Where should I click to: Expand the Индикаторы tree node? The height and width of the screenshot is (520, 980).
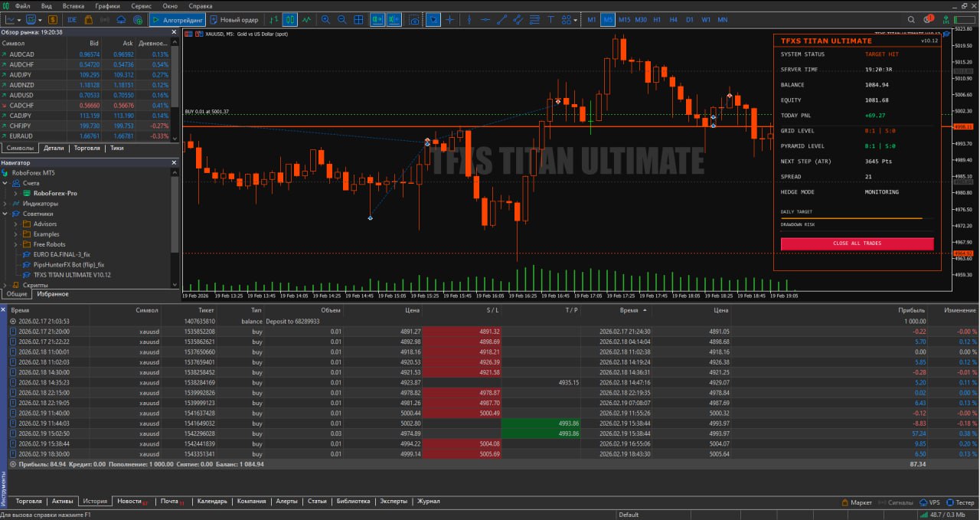[5, 204]
